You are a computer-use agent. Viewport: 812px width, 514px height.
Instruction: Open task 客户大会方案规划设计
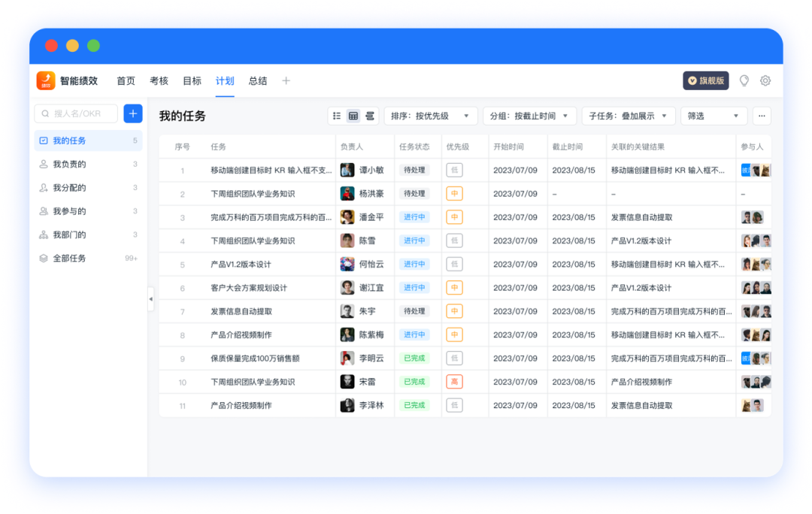click(249, 288)
